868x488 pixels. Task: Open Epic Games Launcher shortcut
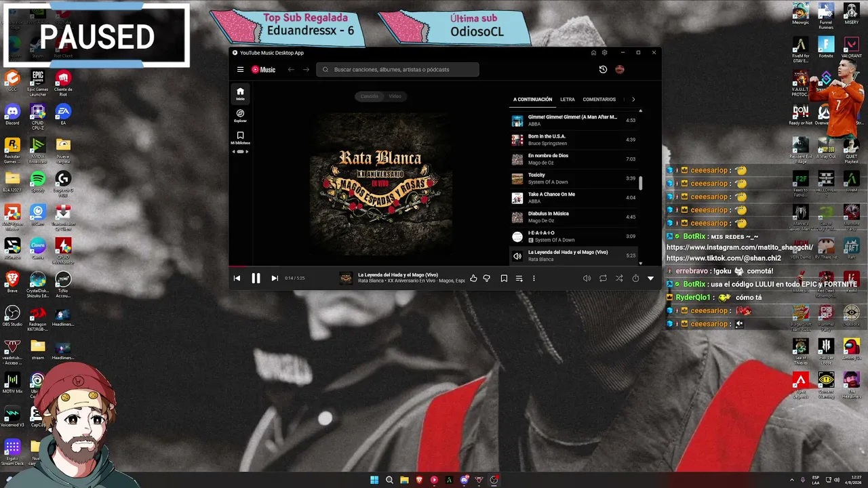coord(37,83)
